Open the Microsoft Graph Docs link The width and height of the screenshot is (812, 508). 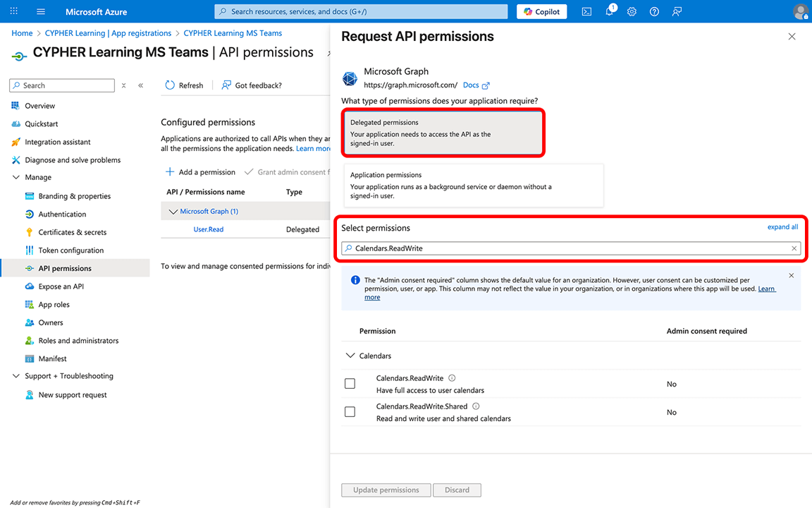(476, 85)
